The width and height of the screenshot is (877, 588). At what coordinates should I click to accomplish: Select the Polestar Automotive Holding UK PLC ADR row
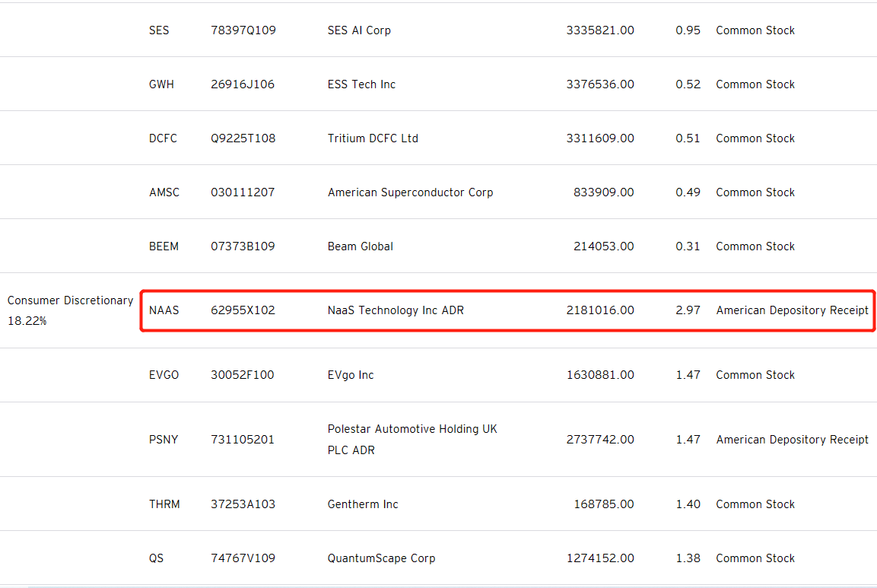click(x=438, y=440)
